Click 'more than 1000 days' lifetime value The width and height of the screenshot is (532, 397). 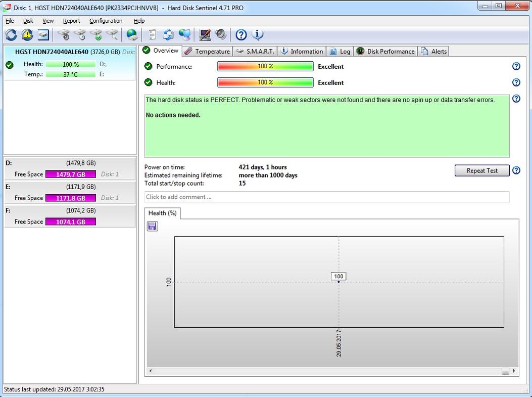pyautogui.click(x=268, y=175)
